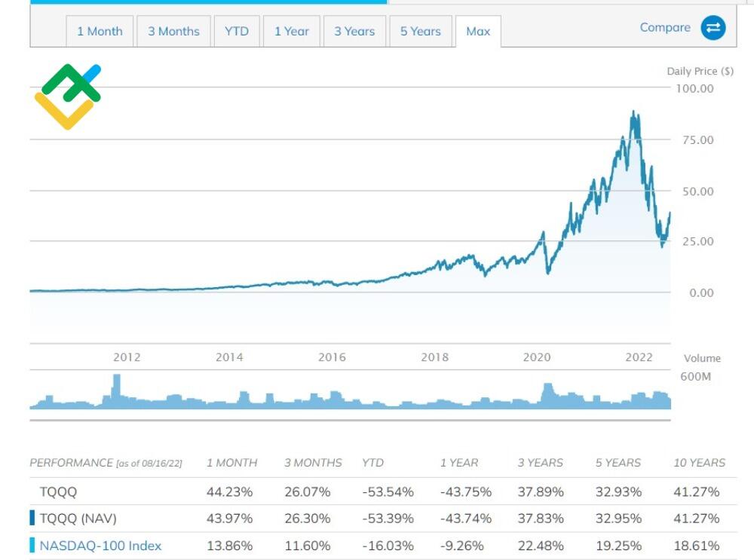Click the 2020 label on the time axis

tap(537, 357)
